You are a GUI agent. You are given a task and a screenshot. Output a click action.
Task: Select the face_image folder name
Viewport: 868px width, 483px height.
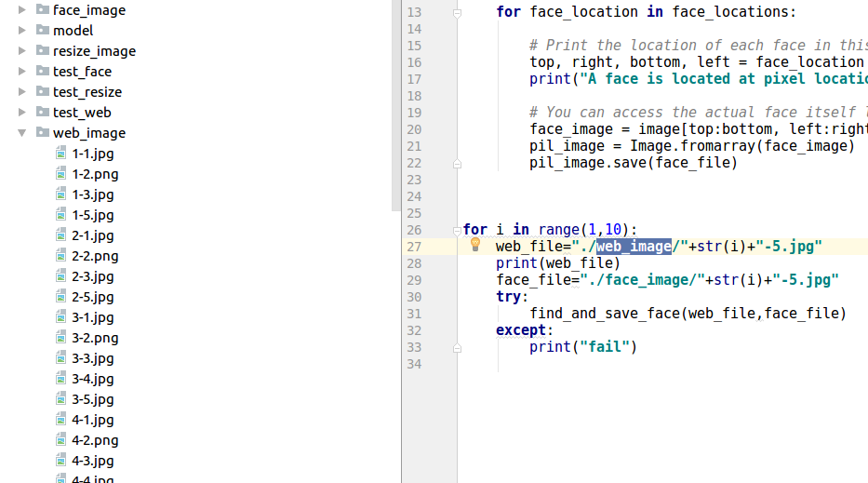(x=89, y=10)
